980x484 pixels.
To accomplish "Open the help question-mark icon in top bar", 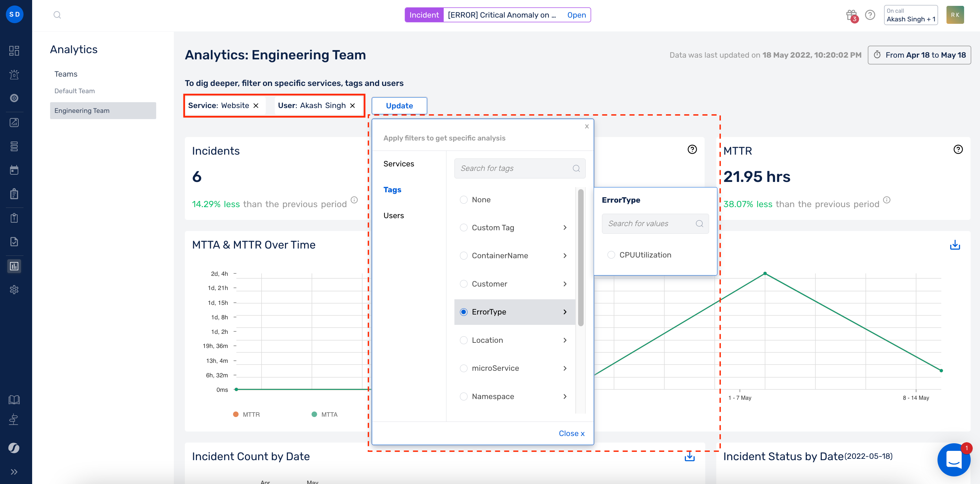I will tap(870, 15).
